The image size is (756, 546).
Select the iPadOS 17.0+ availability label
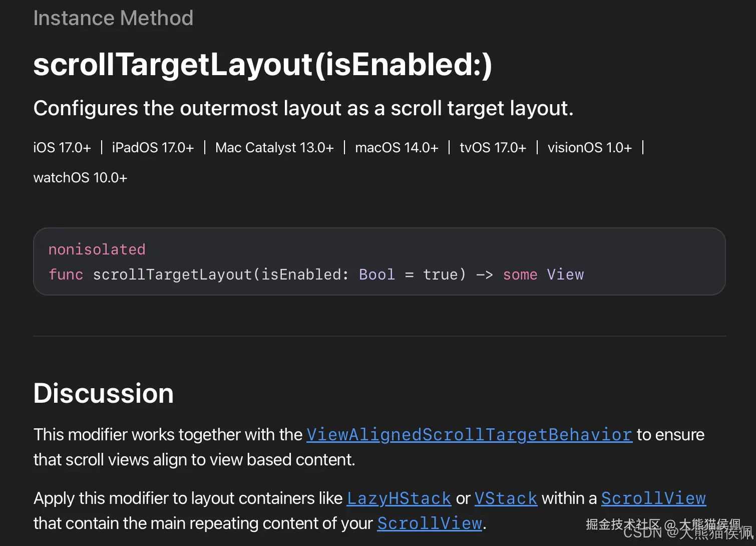tap(153, 148)
